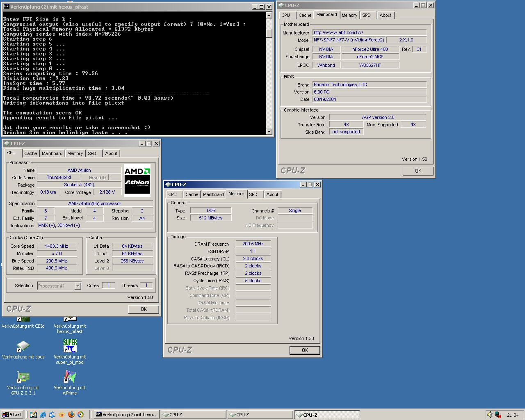Switch to the hexus_pifast console taskbar button
The height and width of the screenshot is (420, 525).
coord(127,415)
